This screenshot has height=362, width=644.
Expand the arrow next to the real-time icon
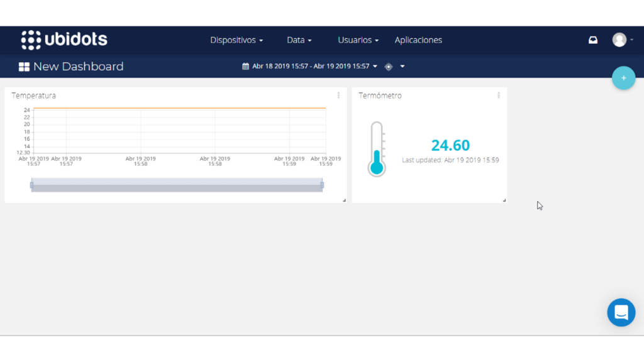(402, 67)
